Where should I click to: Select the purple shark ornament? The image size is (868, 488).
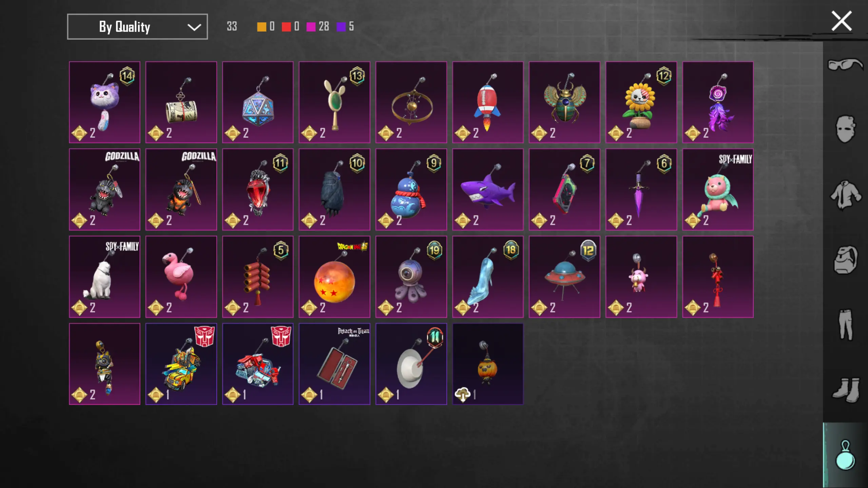coord(488,189)
